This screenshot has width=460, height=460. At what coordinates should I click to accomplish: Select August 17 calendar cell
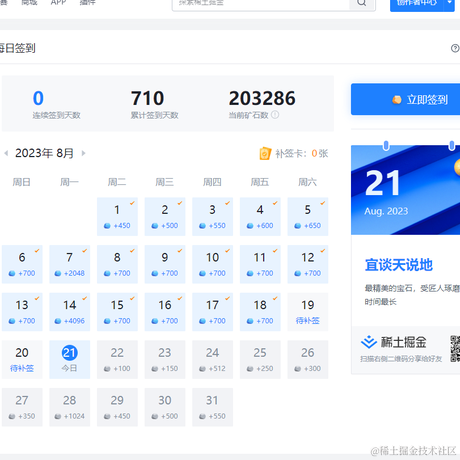[213, 312]
